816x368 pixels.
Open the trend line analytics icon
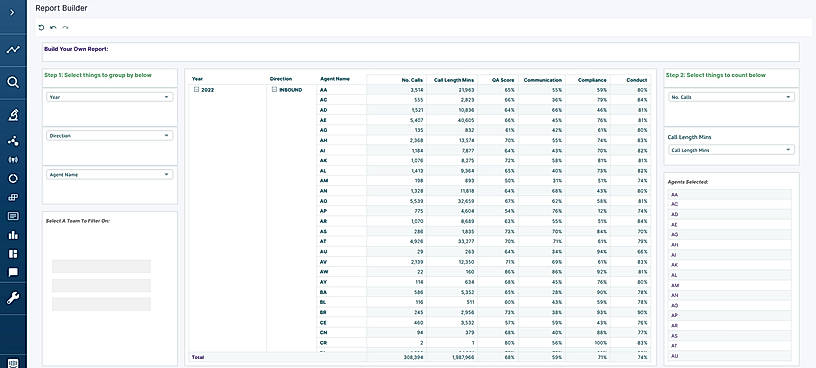point(13,50)
